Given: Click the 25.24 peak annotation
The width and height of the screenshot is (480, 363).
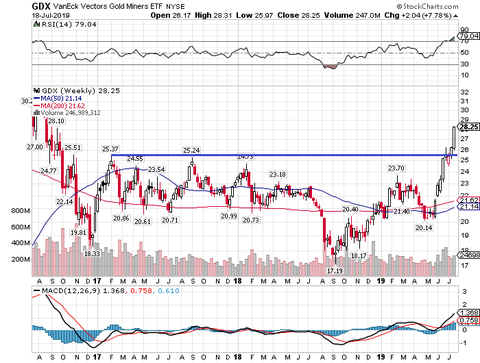Looking at the screenshot, I should [x=191, y=150].
